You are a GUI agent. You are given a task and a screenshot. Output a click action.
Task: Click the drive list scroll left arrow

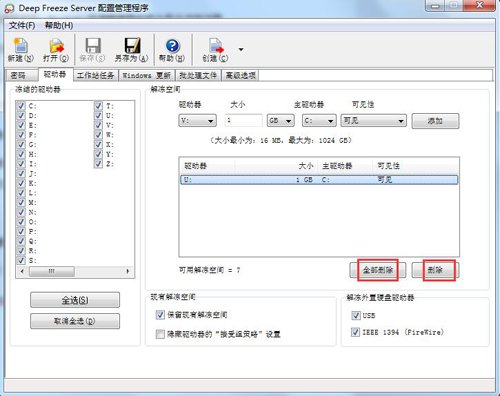click(x=22, y=271)
